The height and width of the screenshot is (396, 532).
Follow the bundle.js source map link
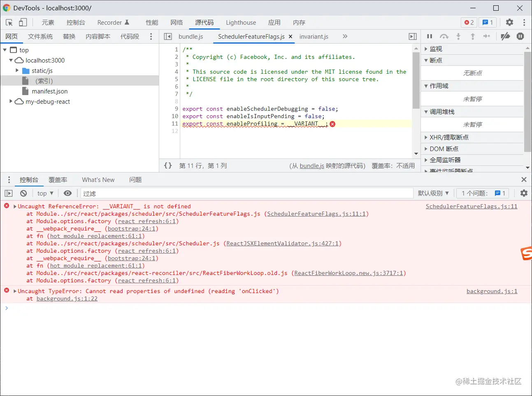point(312,166)
